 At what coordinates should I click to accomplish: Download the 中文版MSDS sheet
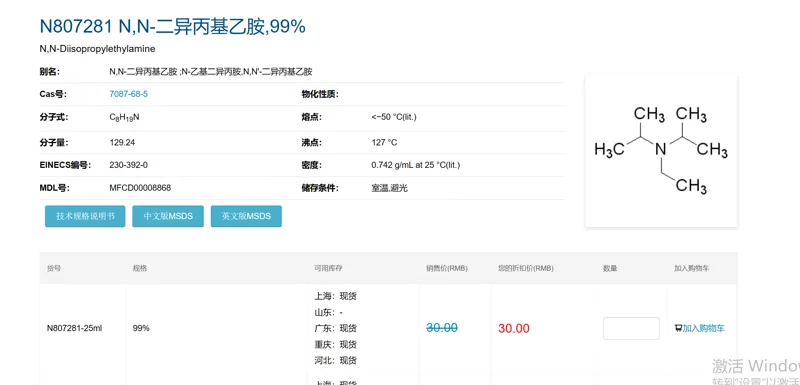[168, 216]
